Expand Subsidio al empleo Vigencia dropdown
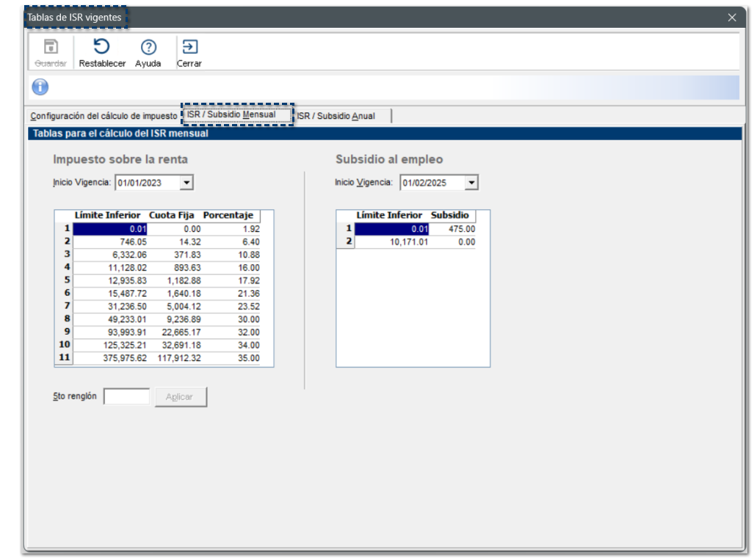This screenshot has height=560, width=754. pos(471,183)
